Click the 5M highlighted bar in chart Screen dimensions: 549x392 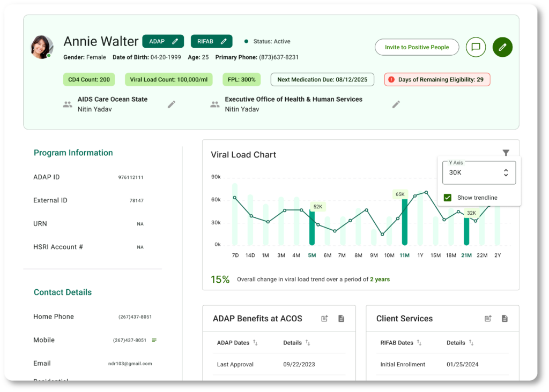coord(312,227)
